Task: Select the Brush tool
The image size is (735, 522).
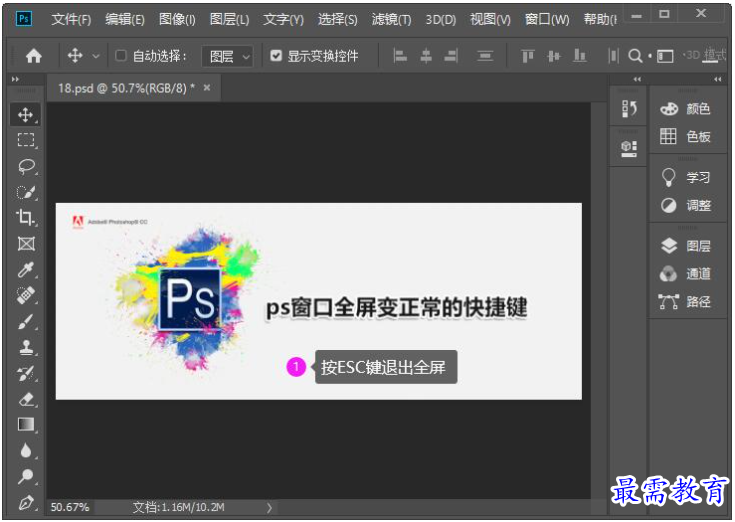Action: point(26,321)
